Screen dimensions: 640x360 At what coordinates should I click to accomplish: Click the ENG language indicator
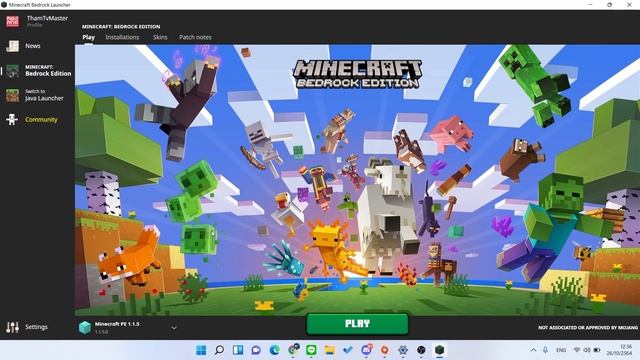(x=561, y=350)
